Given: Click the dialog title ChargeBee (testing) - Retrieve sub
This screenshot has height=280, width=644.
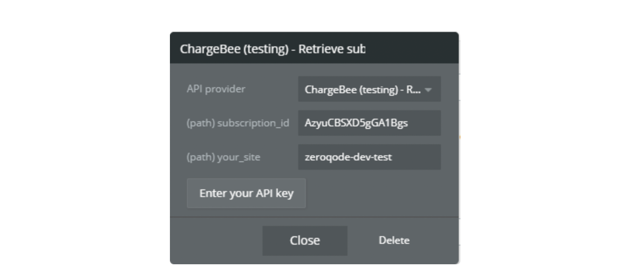Looking at the screenshot, I should [x=272, y=49].
